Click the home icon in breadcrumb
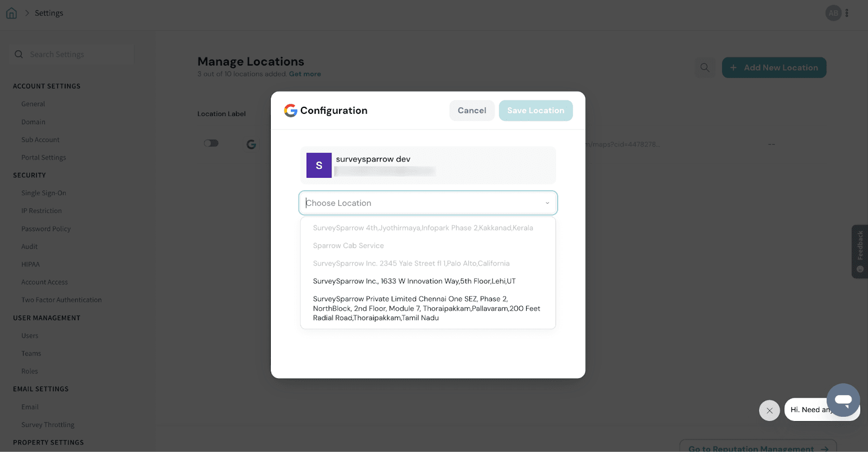The image size is (868, 452). coord(11,13)
